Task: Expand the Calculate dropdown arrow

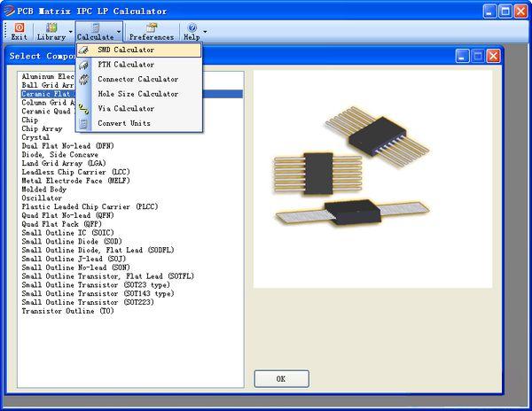Action: [119, 32]
